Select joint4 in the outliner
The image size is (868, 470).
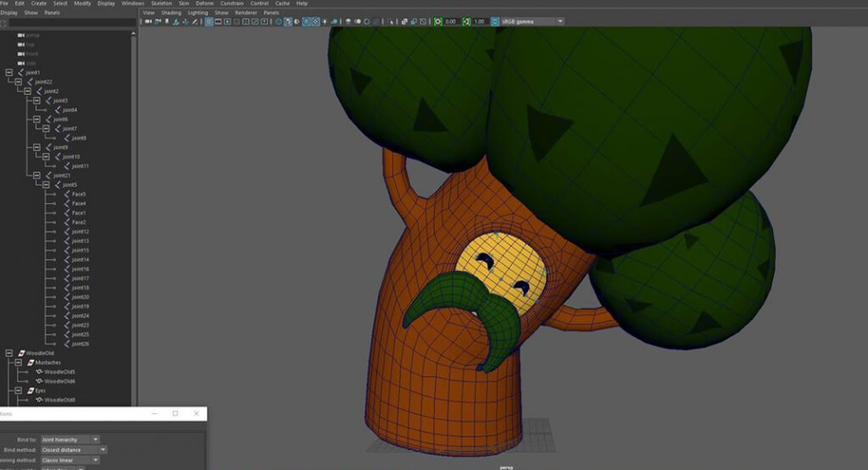point(70,110)
